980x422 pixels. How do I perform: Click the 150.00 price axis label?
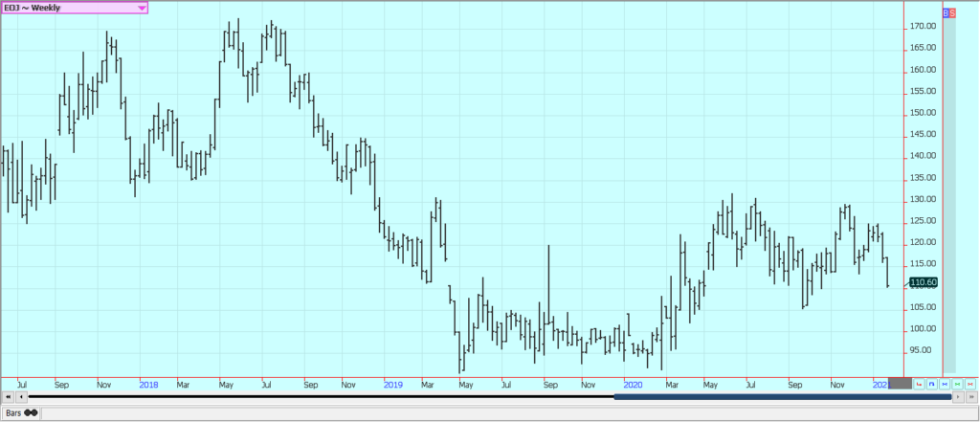click(923, 113)
